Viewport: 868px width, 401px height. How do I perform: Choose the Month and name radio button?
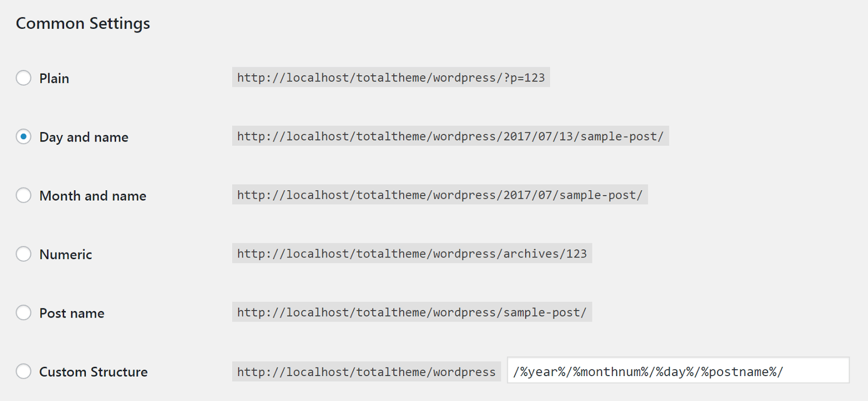click(x=23, y=195)
